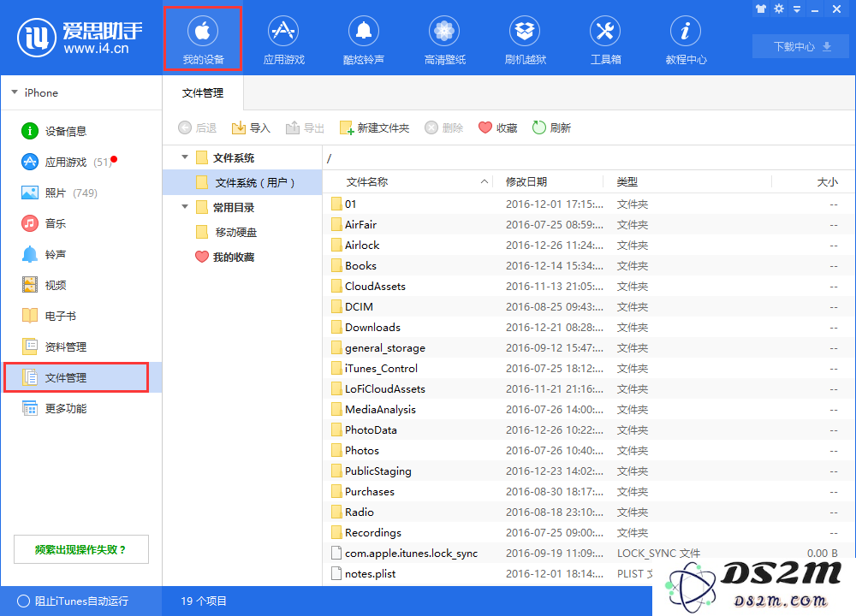This screenshot has width=856, height=616.
Task: Click the 导入 import toolbar button
Action: tap(251, 127)
